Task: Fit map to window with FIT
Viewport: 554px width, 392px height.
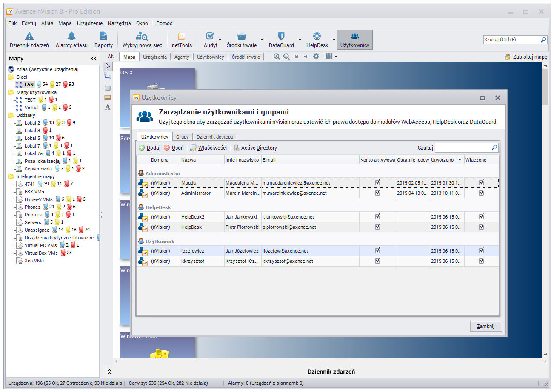Action: [x=306, y=57]
